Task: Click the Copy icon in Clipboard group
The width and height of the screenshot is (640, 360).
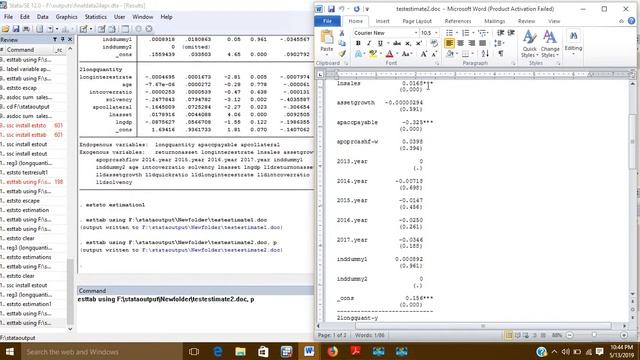Action: [342, 43]
